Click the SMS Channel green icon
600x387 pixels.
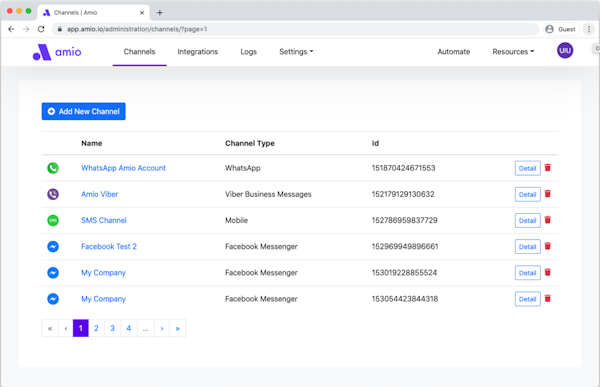[53, 220]
